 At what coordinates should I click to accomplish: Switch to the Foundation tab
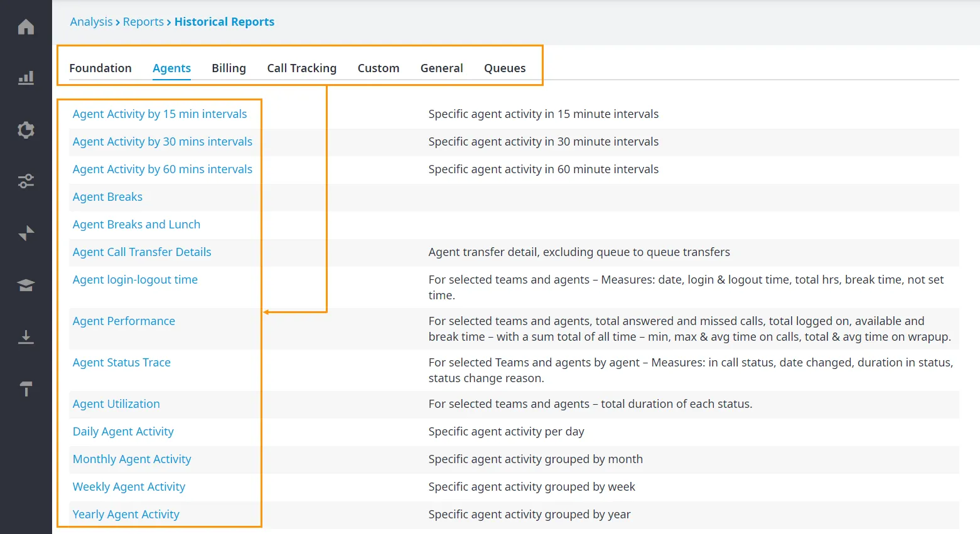(100, 68)
